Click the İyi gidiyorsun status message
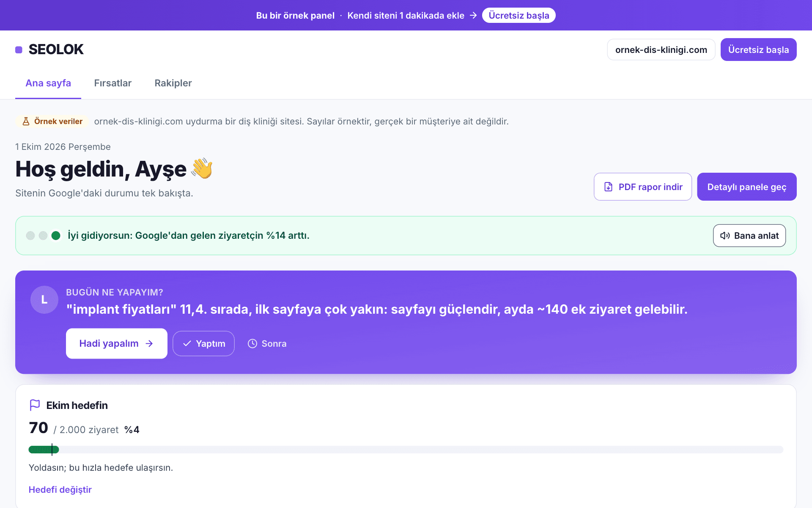The width and height of the screenshot is (812, 508). click(x=189, y=235)
